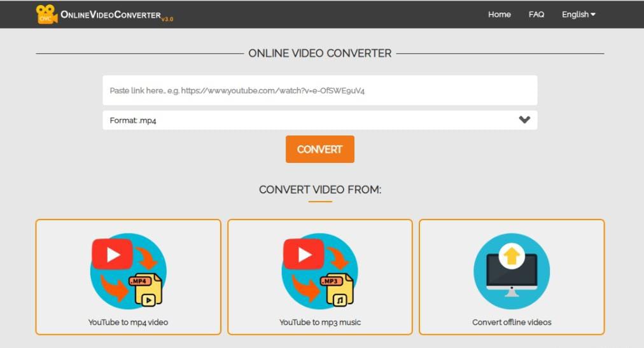Click the YouTube to mp4 conversion icon
This screenshot has width=644, height=348.
(x=128, y=271)
